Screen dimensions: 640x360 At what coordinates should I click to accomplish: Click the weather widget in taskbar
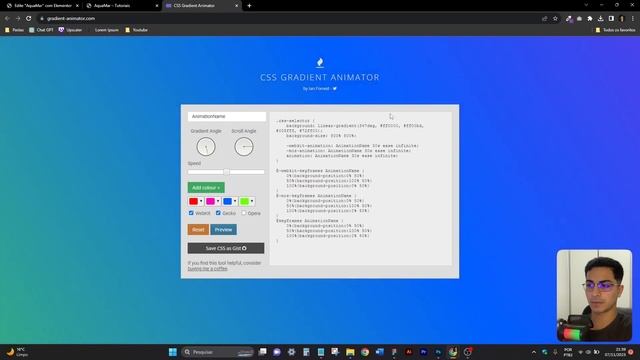[x=17, y=352]
